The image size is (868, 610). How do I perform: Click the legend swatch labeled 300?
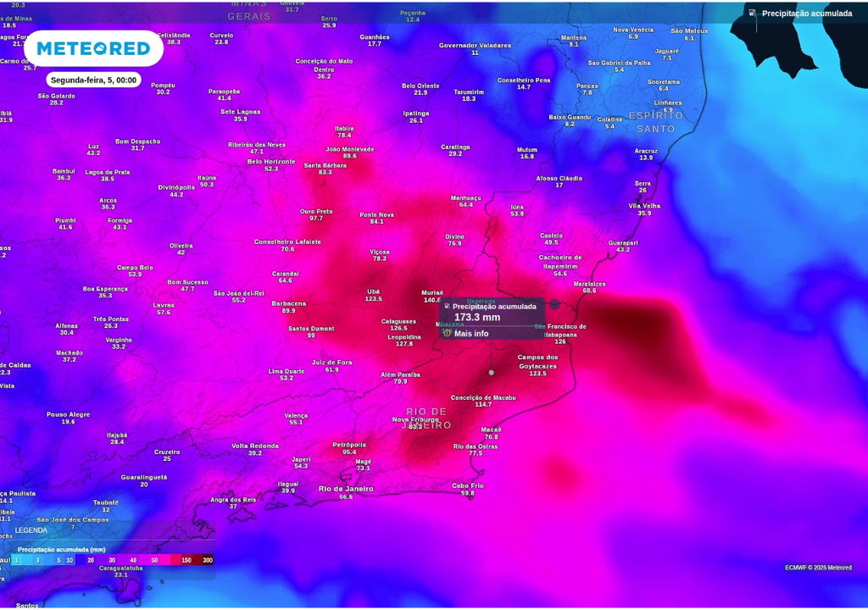pyautogui.click(x=206, y=560)
